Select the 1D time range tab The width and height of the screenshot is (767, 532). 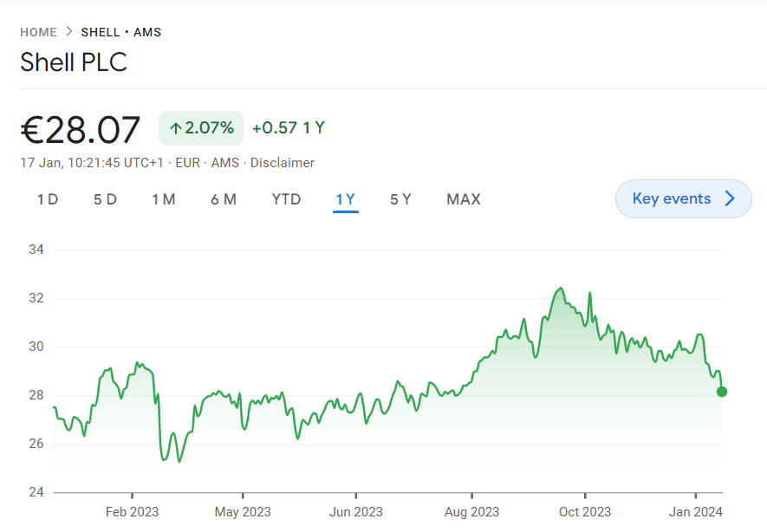pyautogui.click(x=48, y=199)
